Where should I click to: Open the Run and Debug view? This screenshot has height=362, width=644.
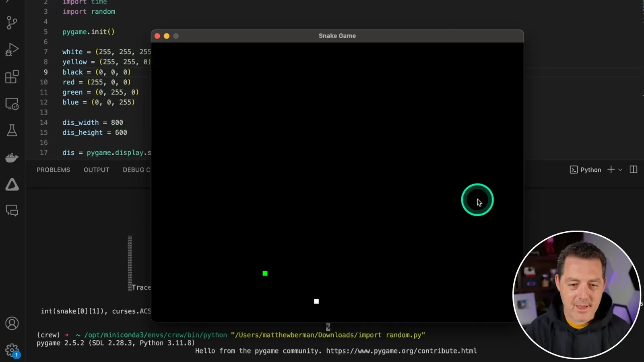(12, 49)
